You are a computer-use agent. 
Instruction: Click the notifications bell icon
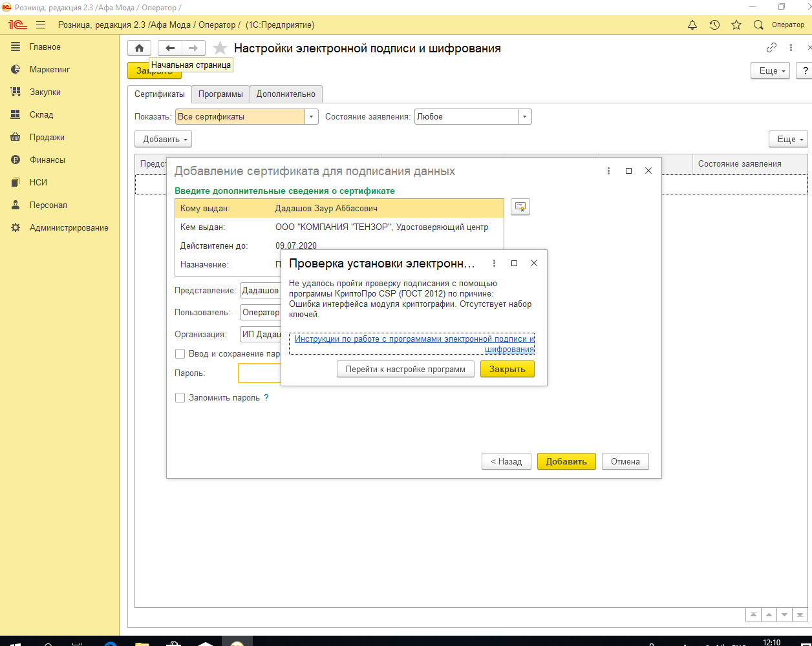tap(692, 25)
